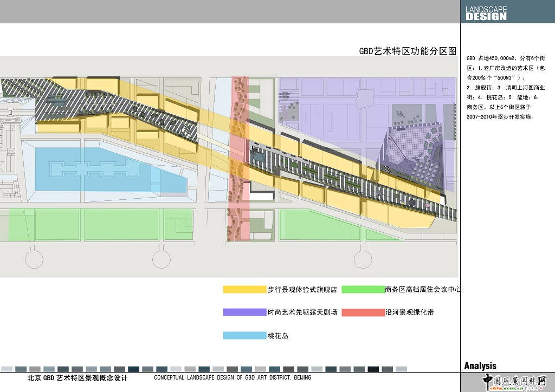Click the 步行景观体验式旗舰店 legend label
The image size is (555, 392).
coord(302,290)
